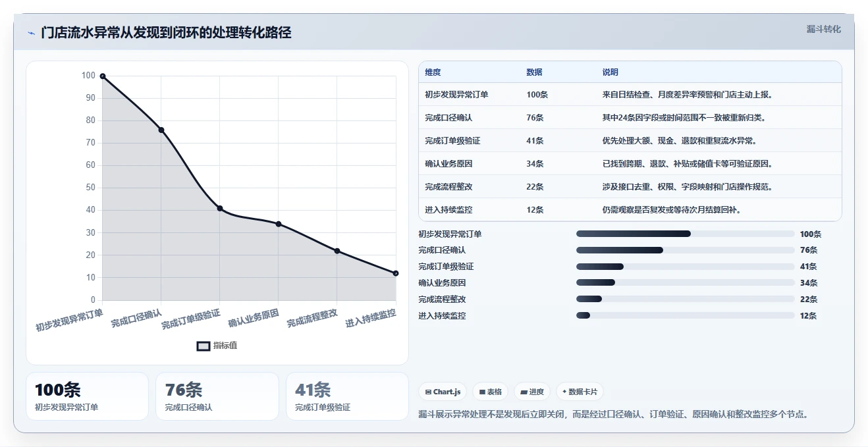Select the 进度 tag chip
The width and height of the screenshot is (868, 447).
coord(532,392)
